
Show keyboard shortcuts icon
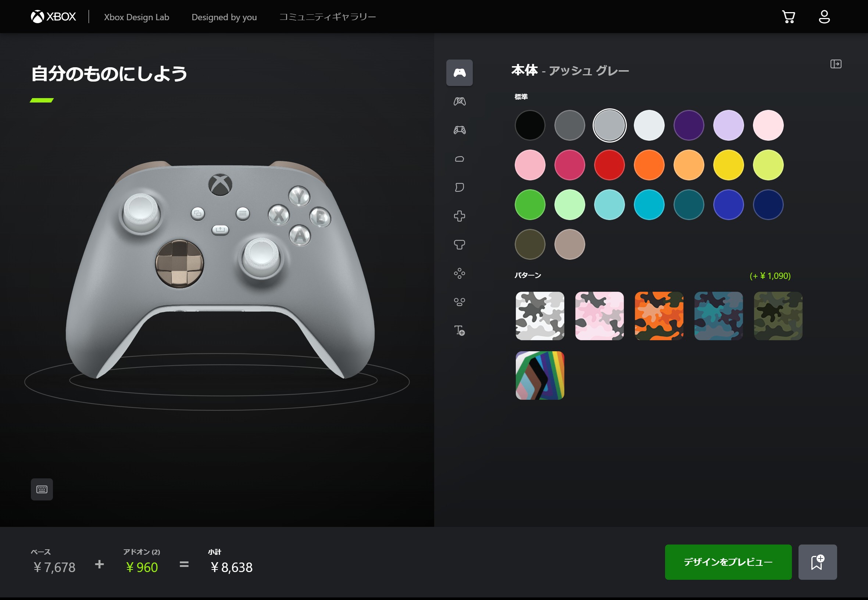pyautogui.click(x=42, y=489)
